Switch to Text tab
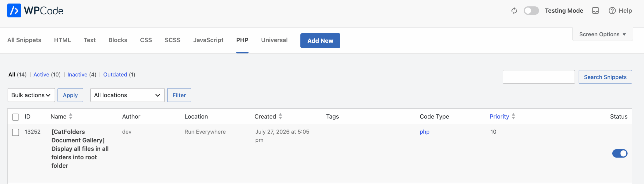The width and height of the screenshot is (644, 184). pos(90,40)
